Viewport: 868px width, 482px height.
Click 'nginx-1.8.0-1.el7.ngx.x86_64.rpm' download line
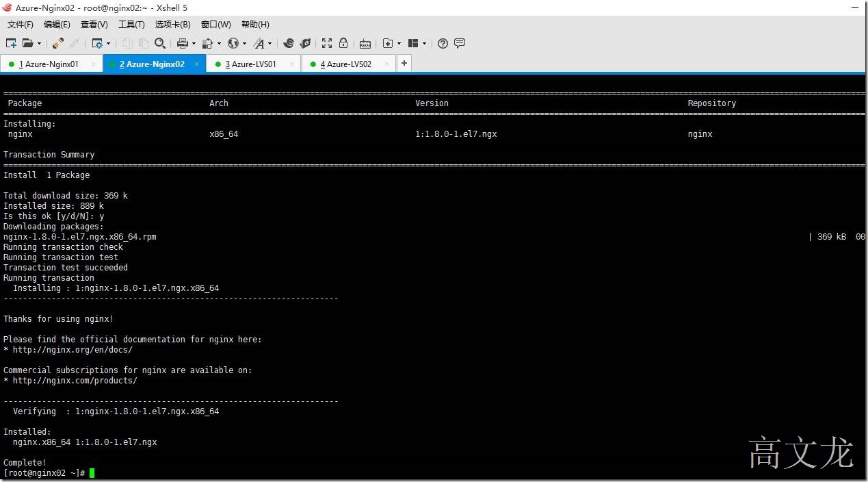point(80,237)
